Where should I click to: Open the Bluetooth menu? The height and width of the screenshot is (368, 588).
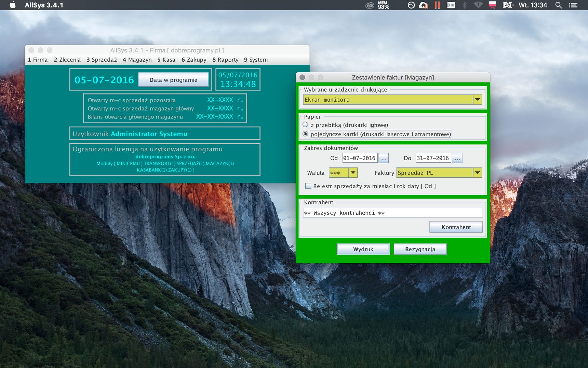465,5
